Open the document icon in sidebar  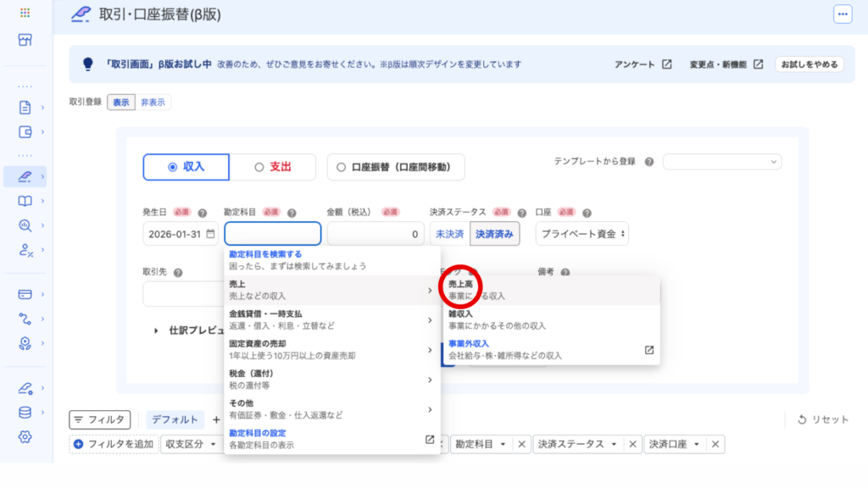click(x=25, y=108)
